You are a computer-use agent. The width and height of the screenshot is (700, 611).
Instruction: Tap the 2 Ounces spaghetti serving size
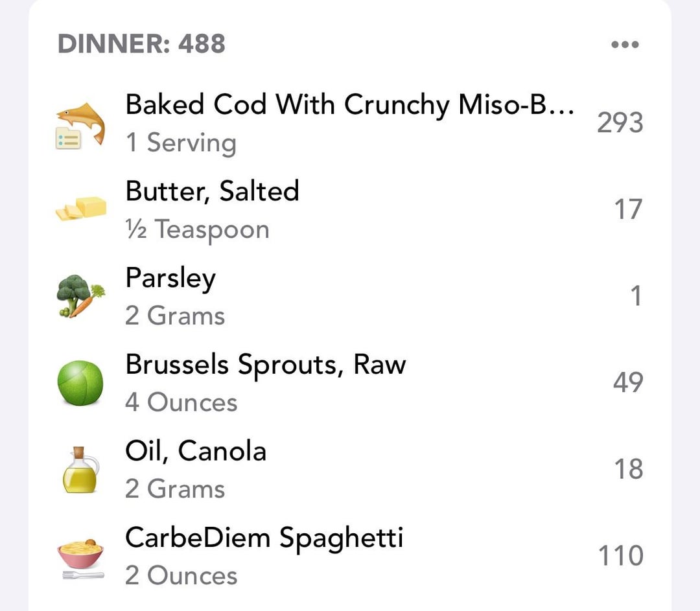point(181,575)
